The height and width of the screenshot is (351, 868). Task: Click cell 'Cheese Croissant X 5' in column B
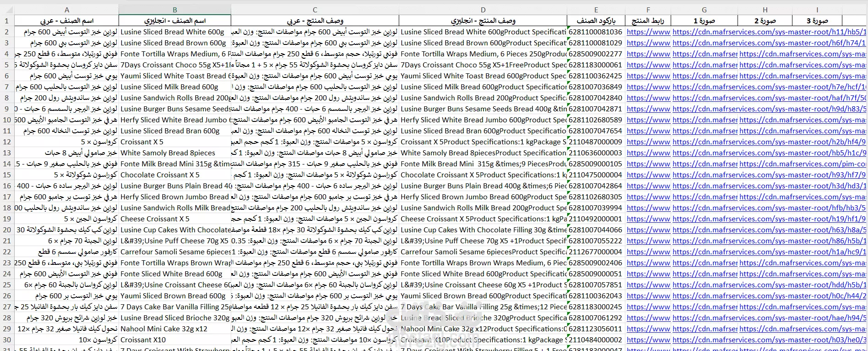point(175,219)
